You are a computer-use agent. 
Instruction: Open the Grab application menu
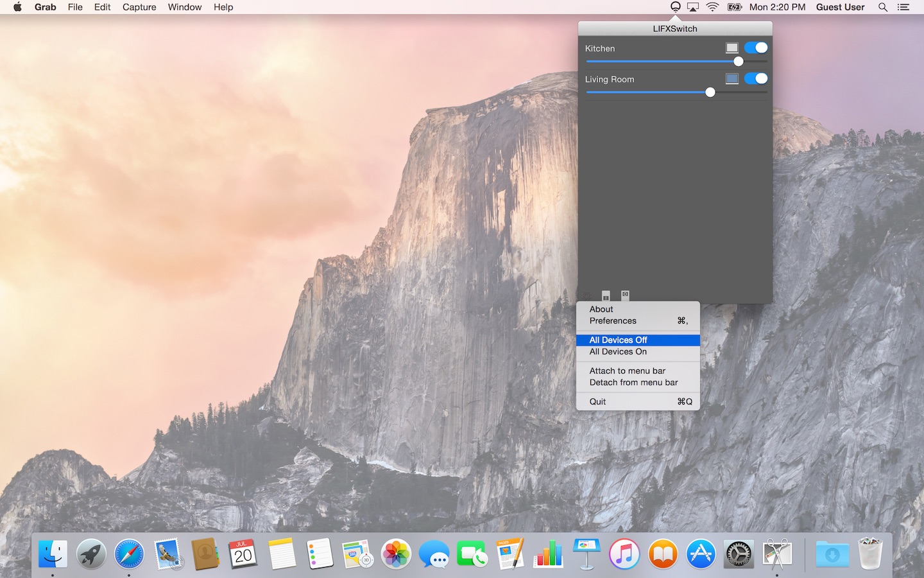45,7
